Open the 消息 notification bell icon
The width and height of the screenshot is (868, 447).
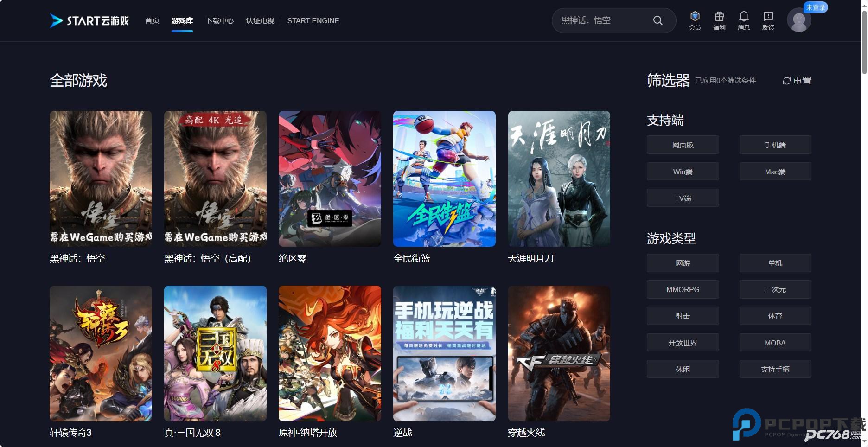point(744,20)
